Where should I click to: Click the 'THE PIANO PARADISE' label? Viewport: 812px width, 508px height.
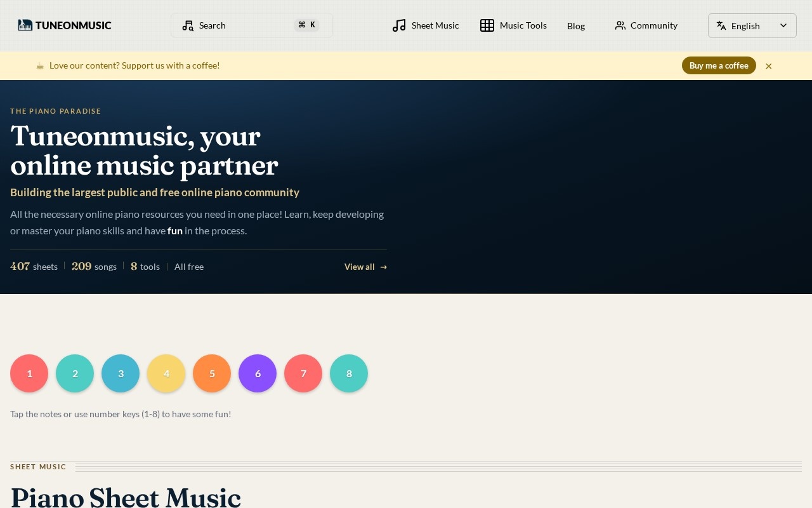click(56, 111)
